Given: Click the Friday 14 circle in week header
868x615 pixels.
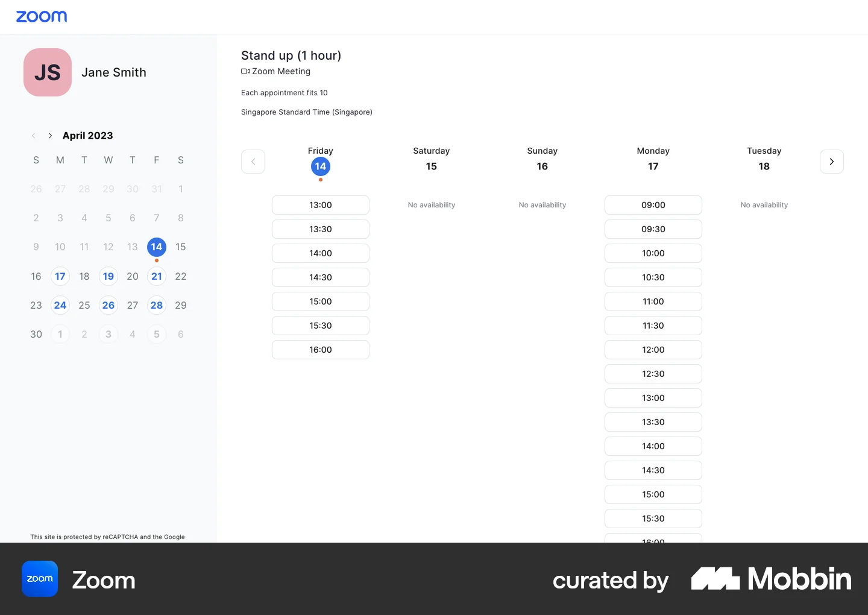Looking at the screenshot, I should point(321,166).
